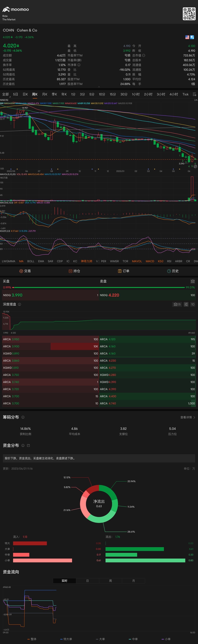The image size is (198, 644).
Task: Open depth display settings sliders icon
Action: pos(186,304)
